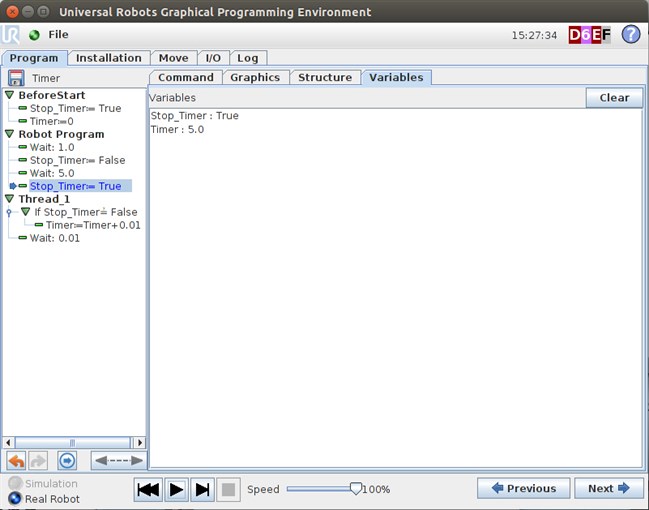Open the Installation tab

[x=109, y=58]
